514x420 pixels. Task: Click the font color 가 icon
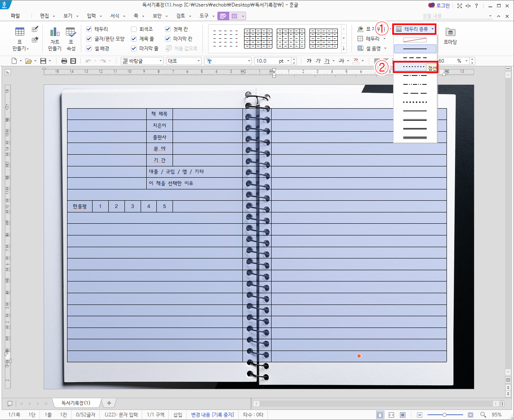(356, 61)
